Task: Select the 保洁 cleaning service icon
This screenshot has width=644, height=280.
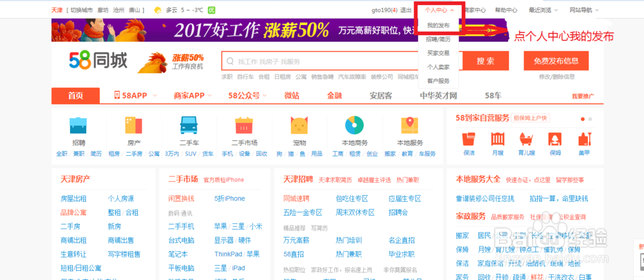Action: point(469,139)
